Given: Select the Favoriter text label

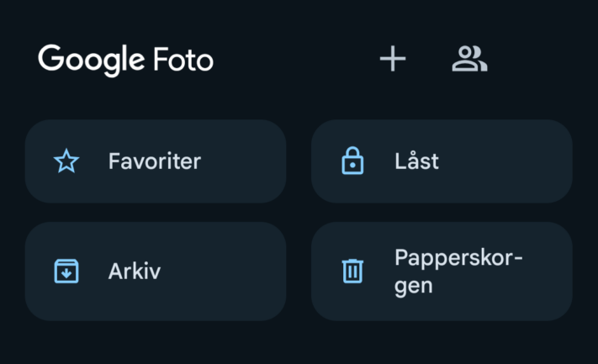Looking at the screenshot, I should click(x=155, y=161).
